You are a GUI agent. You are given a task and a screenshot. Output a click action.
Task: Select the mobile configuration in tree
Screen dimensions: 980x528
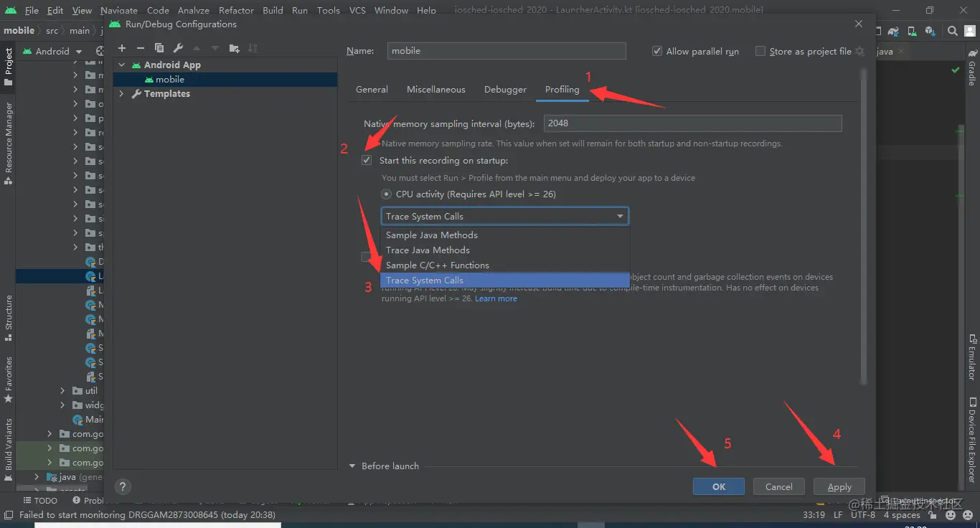(225, 80)
